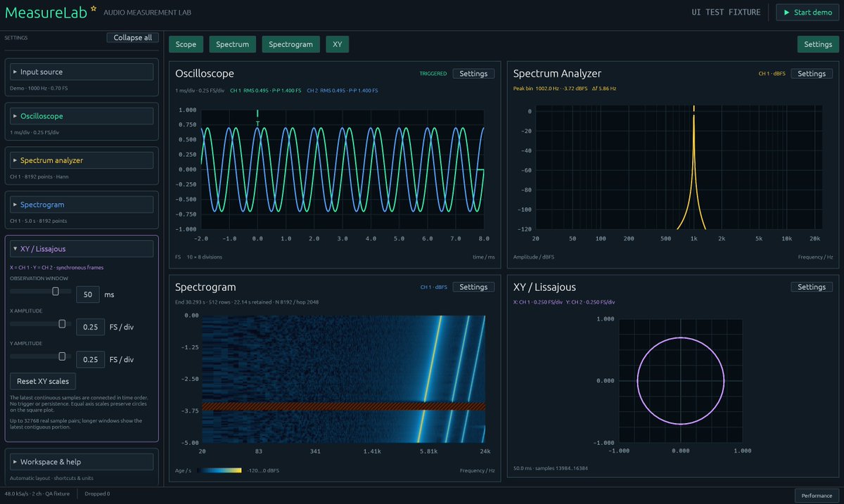Click the Observation Window slider
This screenshot has width=844, height=504.
click(x=39, y=291)
